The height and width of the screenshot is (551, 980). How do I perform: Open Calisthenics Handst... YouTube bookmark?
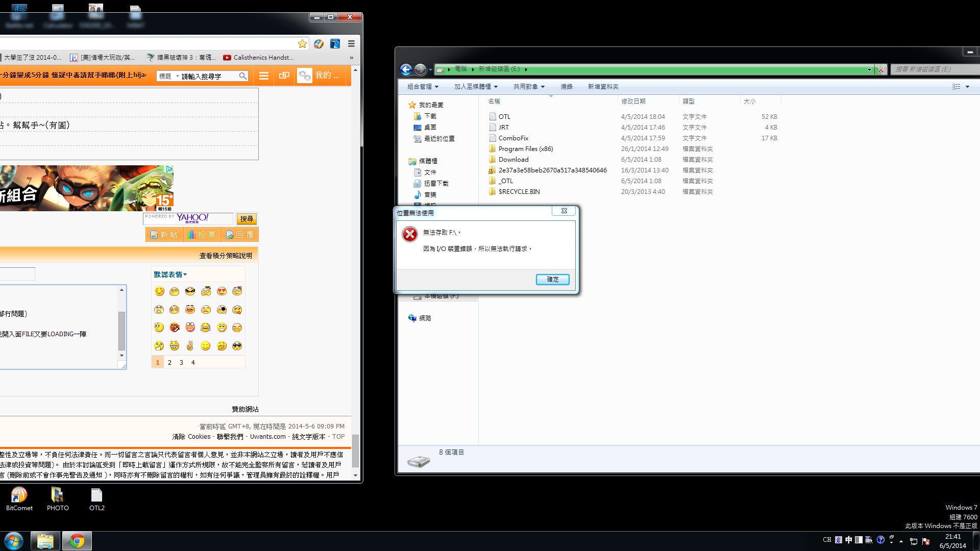point(258,58)
